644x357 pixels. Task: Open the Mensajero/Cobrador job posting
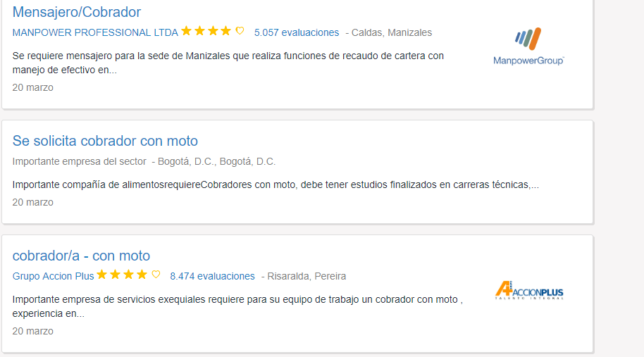click(77, 12)
